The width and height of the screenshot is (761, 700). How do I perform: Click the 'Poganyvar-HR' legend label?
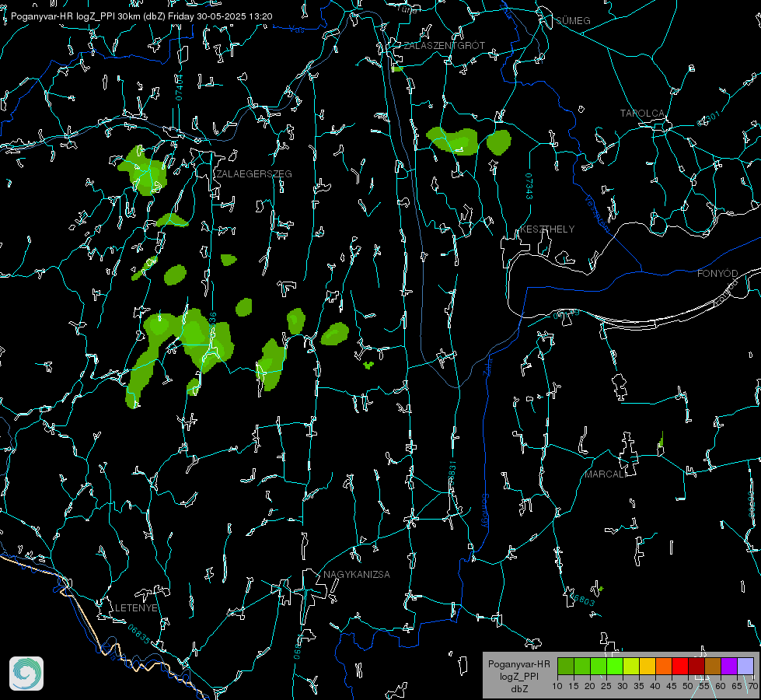[518, 663]
